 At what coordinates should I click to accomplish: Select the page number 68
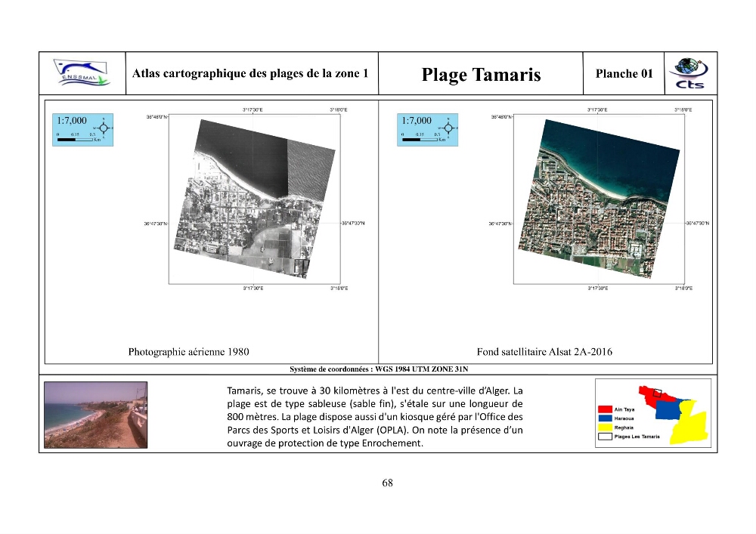tap(387, 483)
